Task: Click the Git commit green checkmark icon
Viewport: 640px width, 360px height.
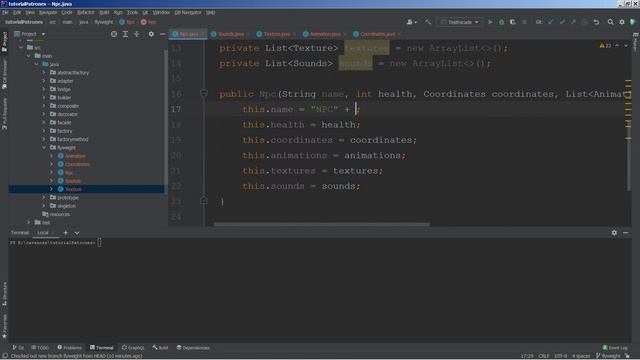Action: click(x=562, y=22)
